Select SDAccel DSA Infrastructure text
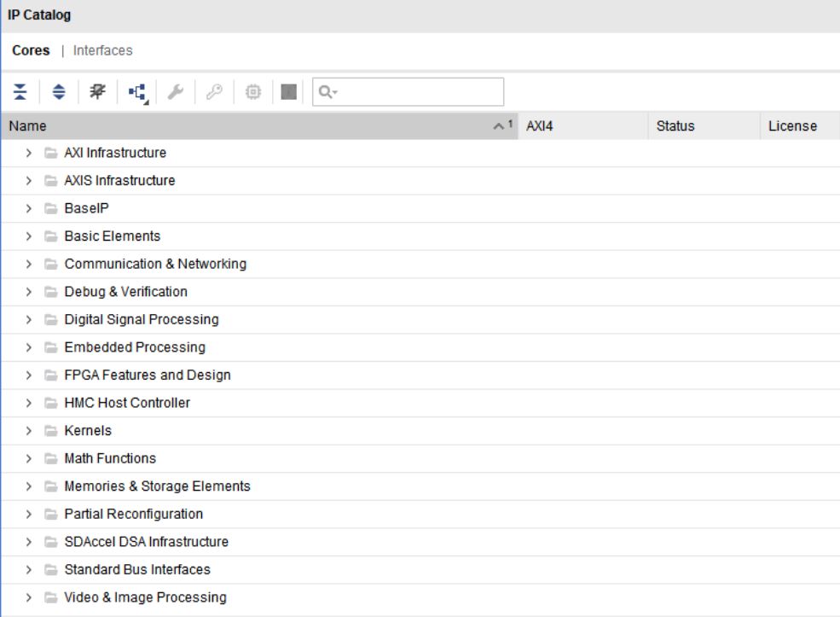This screenshot has width=840, height=617. pyautogui.click(x=146, y=542)
